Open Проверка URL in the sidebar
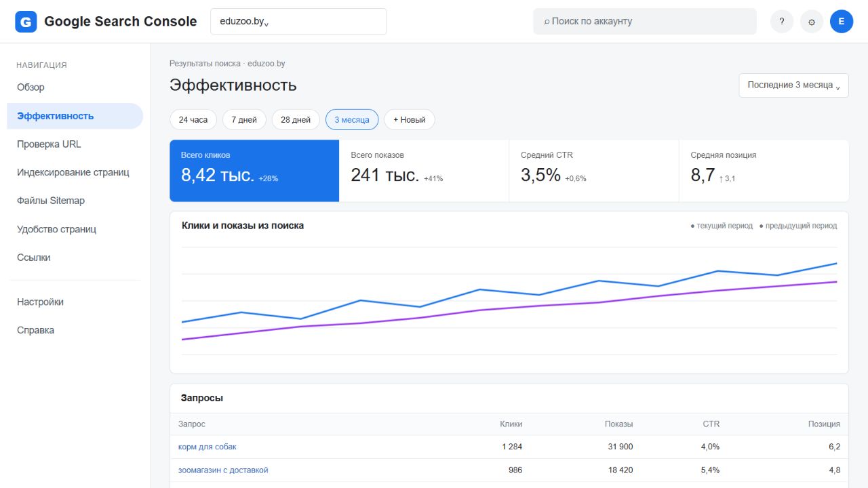This screenshot has height=488, width=868. coord(75,144)
